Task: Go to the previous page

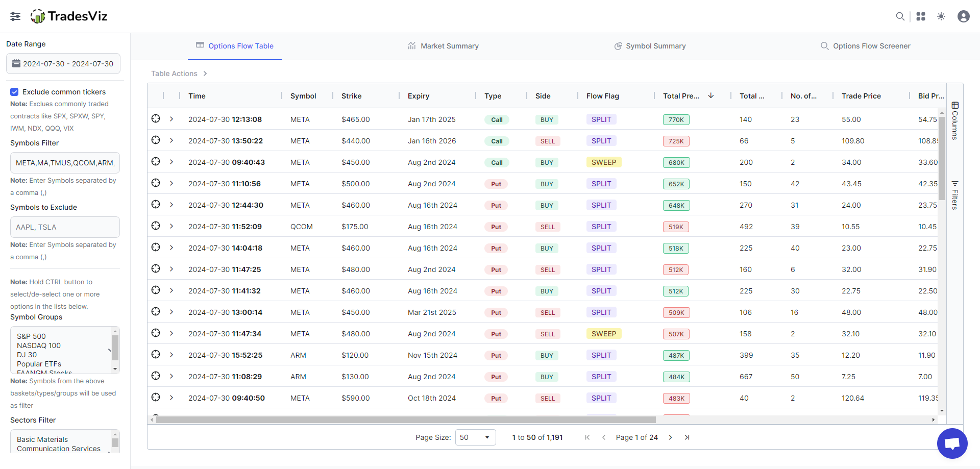Action: (x=604, y=437)
